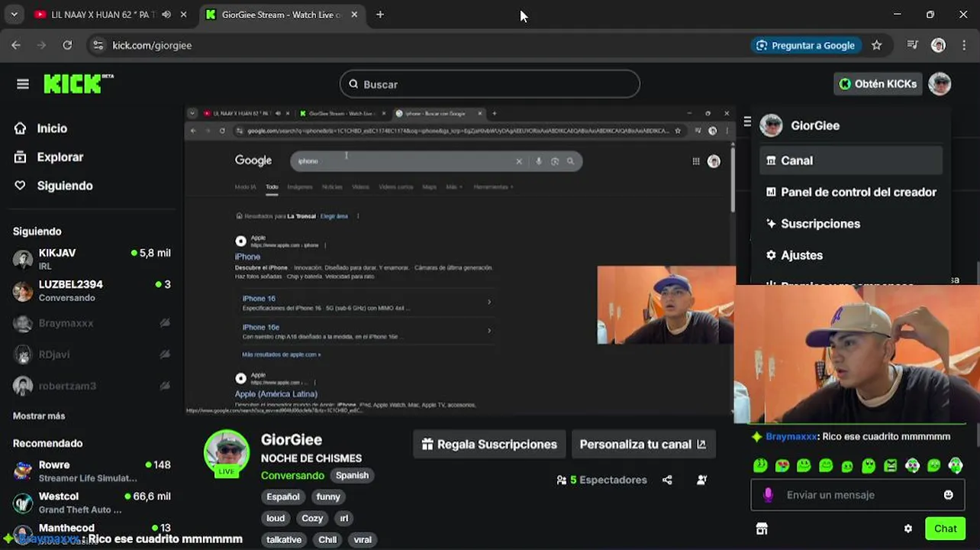
Task: Click the GiorGiee LIVE avatar
Action: (227, 453)
